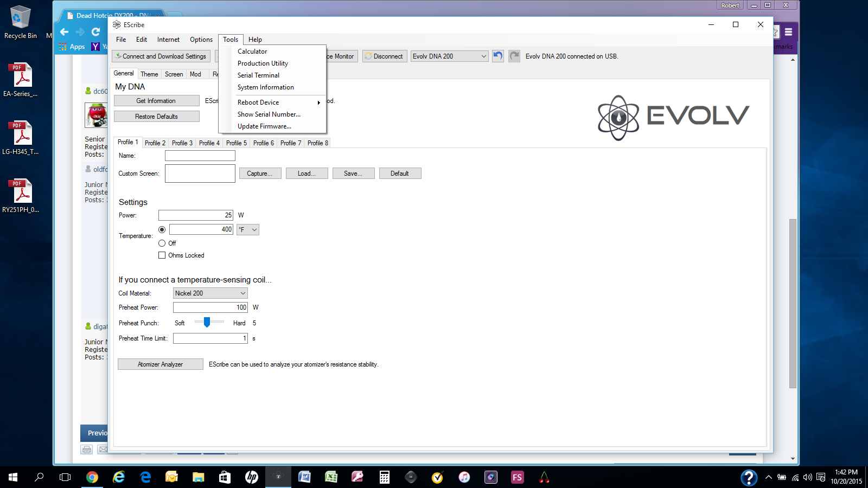Select the EA-Series PDF desktop icon
The image size is (868, 488).
[21, 80]
